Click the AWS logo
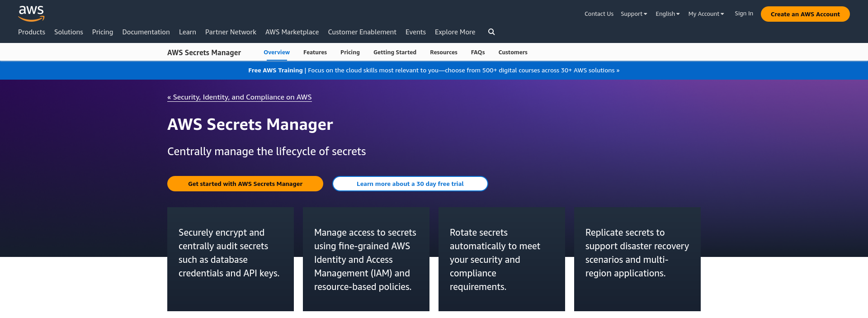The image size is (868, 318). pyautogui.click(x=31, y=14)
